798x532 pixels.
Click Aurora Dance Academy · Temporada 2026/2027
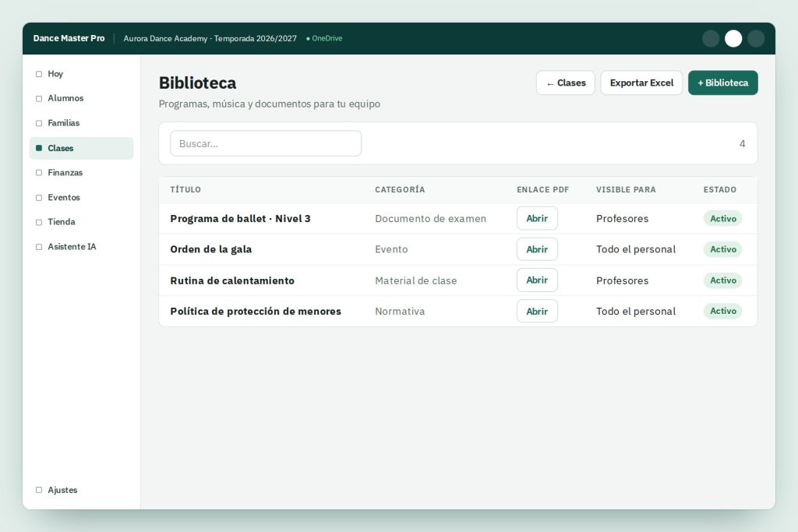[210, 39]
